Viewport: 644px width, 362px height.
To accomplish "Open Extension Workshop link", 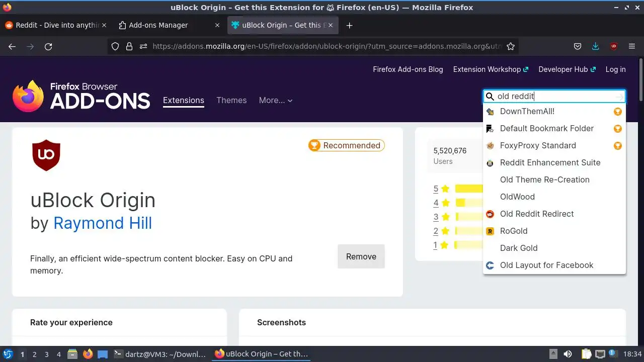I will pyautogui.click(x=491, y=69).
